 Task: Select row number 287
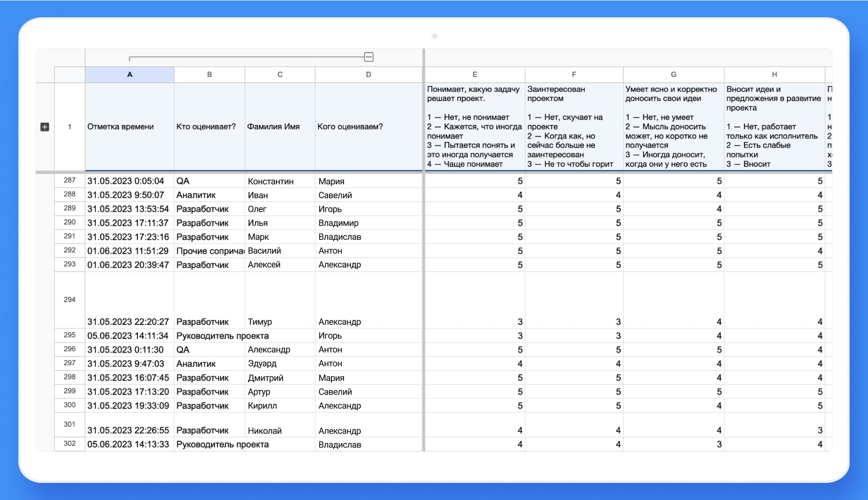70,181
